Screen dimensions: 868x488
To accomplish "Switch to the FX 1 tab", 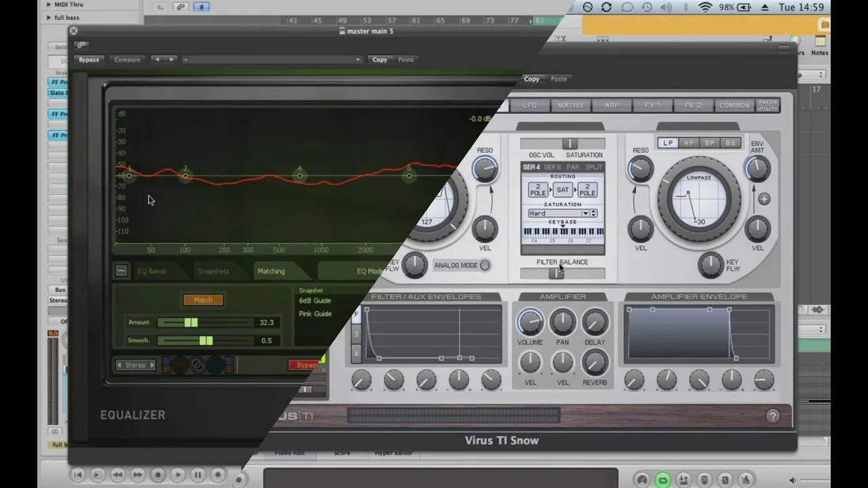I will [x=652, y=106].
